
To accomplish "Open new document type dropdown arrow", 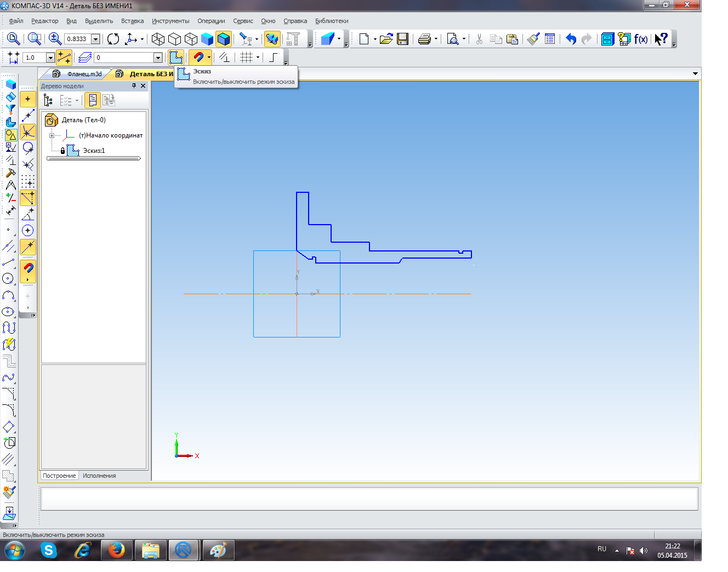I will [x=375, y=39].
